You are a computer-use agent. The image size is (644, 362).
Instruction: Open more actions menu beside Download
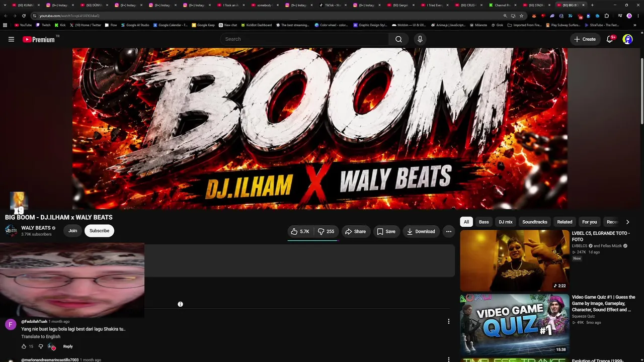click(448, 231)
